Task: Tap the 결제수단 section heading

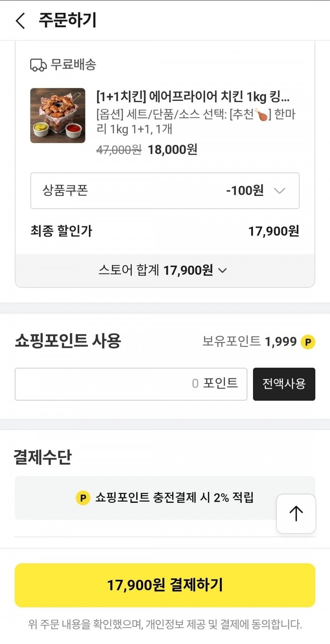Action: coord(43,457)
